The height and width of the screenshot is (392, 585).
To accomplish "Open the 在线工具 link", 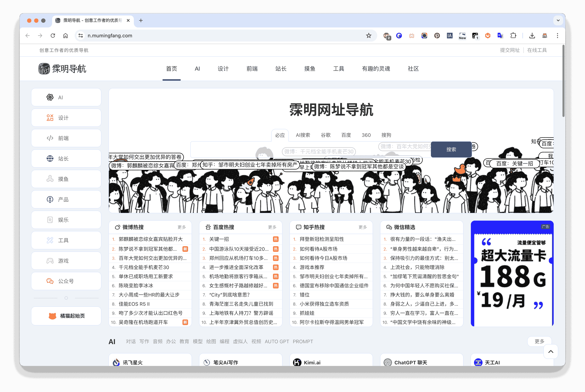I will click(537, 50).
